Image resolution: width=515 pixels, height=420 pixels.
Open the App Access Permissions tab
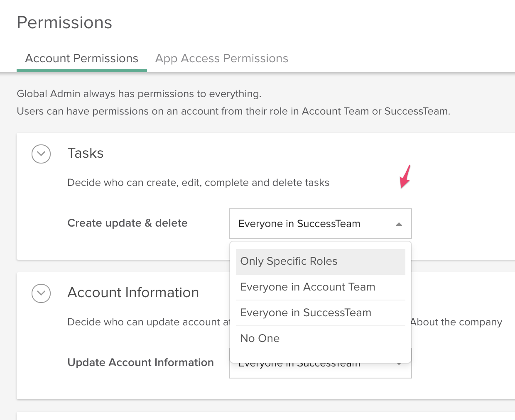[x=222, y=59]
